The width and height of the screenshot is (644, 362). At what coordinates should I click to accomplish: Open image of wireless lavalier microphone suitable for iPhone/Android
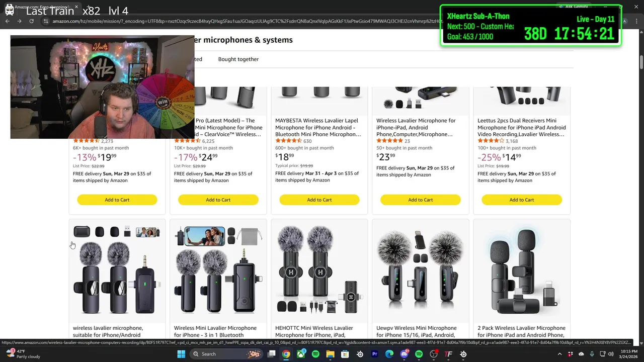pyautogui.click(x=117, y=270)
